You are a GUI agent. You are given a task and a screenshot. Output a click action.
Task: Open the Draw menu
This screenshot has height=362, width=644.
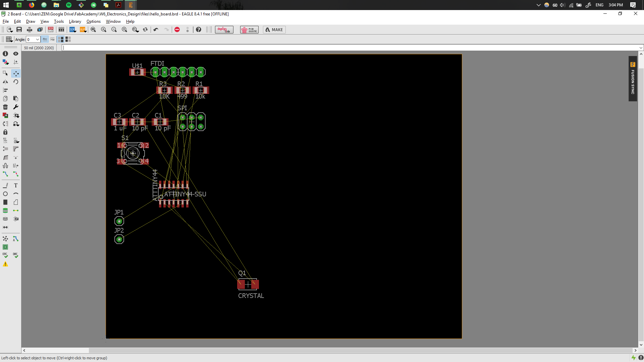(31, 21)
